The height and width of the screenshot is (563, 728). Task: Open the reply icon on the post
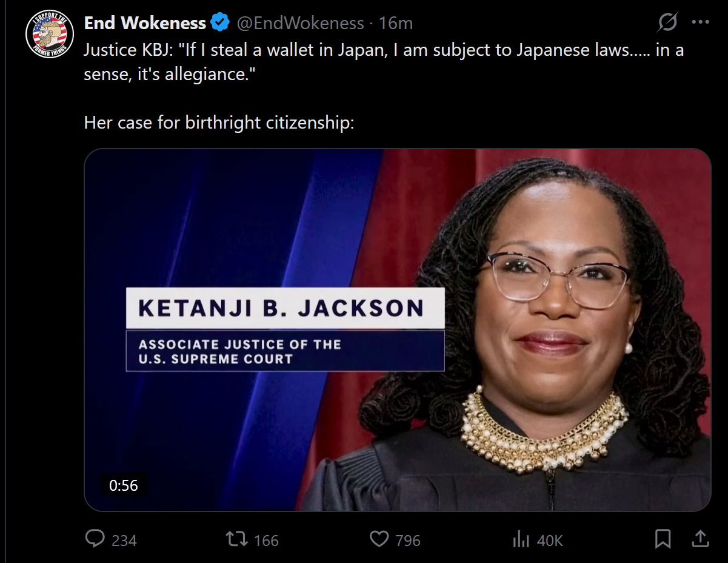click(x=95, y=539)
